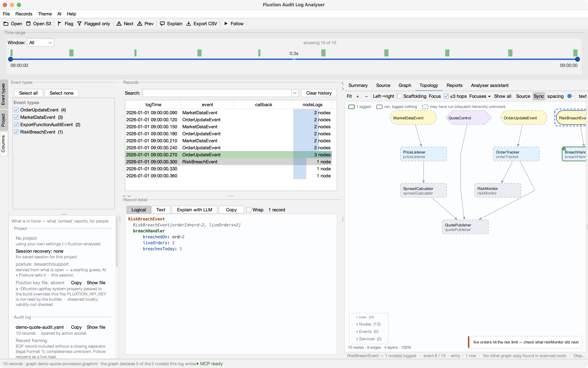Open the Focuses dropdown
Image resolution: width=588 pixels, height=368 pixels.
pos(480,96)
